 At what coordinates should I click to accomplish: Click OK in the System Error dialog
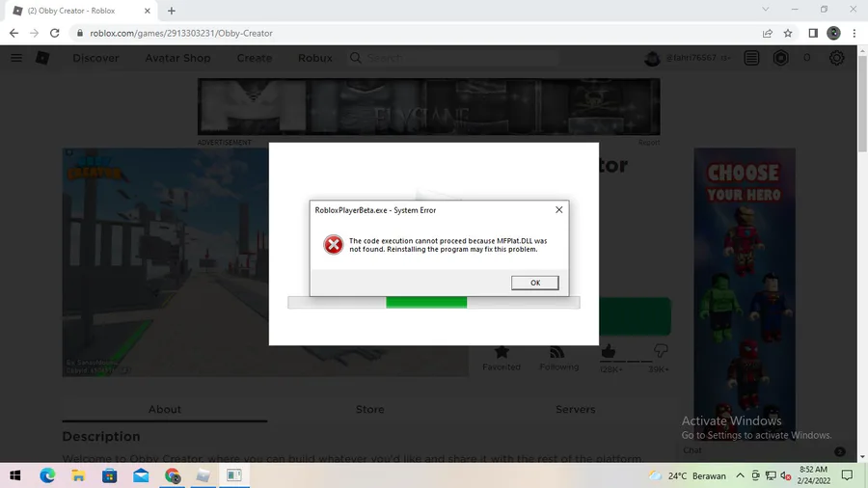point(534,283)
